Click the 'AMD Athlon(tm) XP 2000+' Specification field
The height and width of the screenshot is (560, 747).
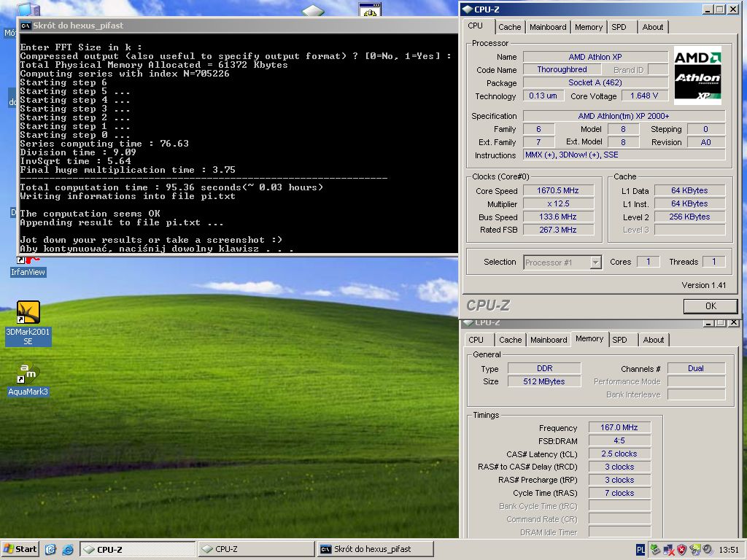624,116
